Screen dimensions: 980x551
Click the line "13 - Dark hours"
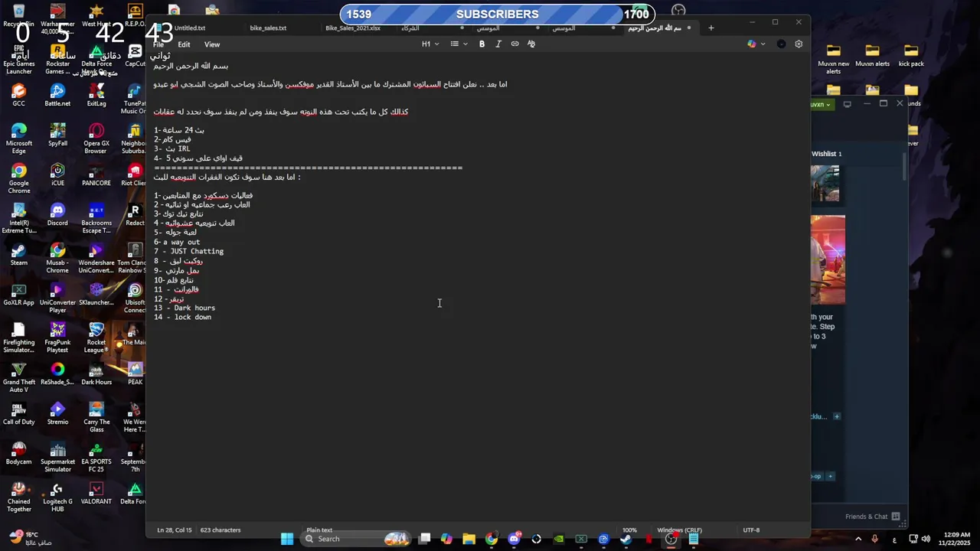click(185, 308)
